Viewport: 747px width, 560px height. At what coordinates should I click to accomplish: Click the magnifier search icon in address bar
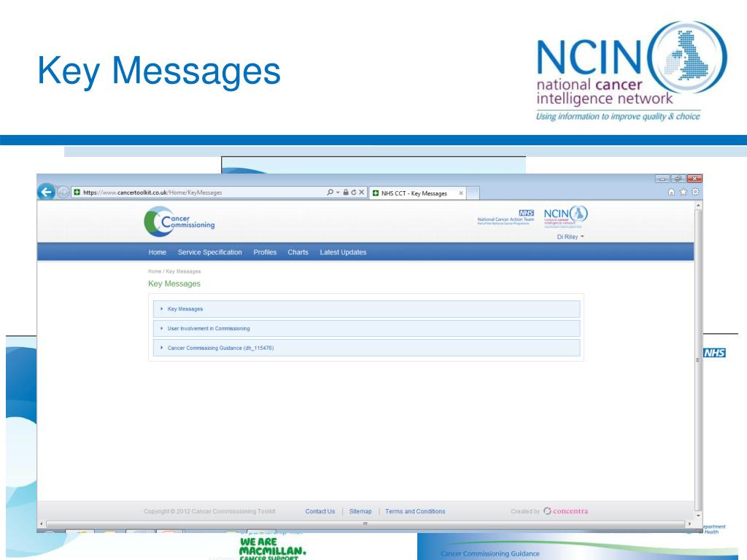pos(330,192)
